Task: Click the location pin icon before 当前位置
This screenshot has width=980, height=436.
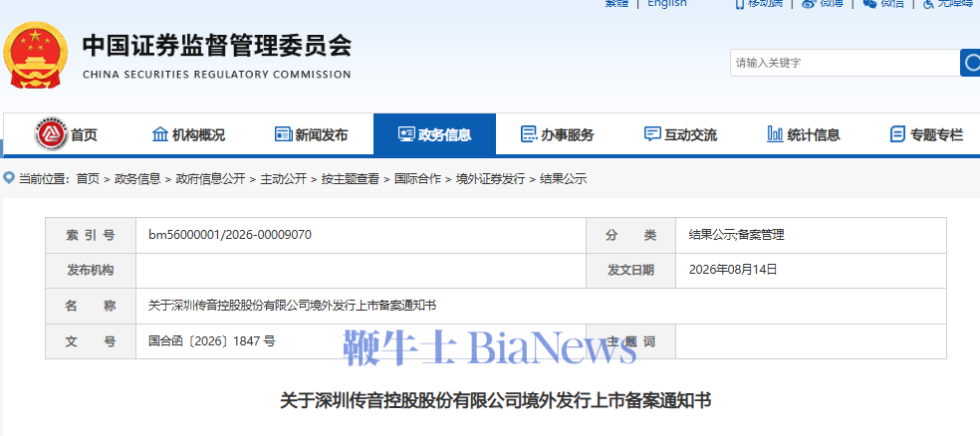Action: point(9,178)
